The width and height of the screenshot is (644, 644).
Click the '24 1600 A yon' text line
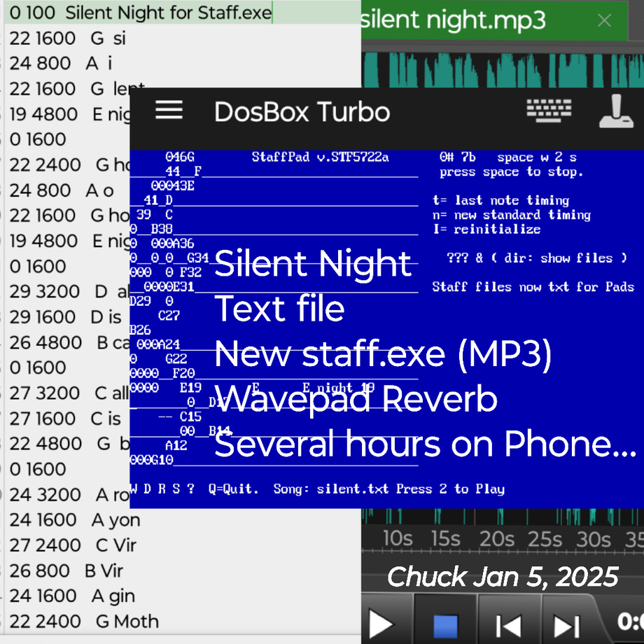pyautogui.click(x=75, y=519)
